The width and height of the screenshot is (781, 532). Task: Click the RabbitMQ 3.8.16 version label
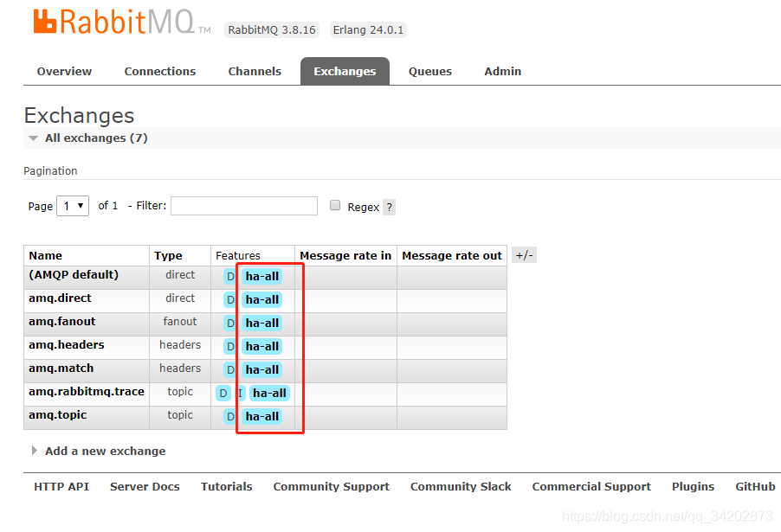[272, 30]
